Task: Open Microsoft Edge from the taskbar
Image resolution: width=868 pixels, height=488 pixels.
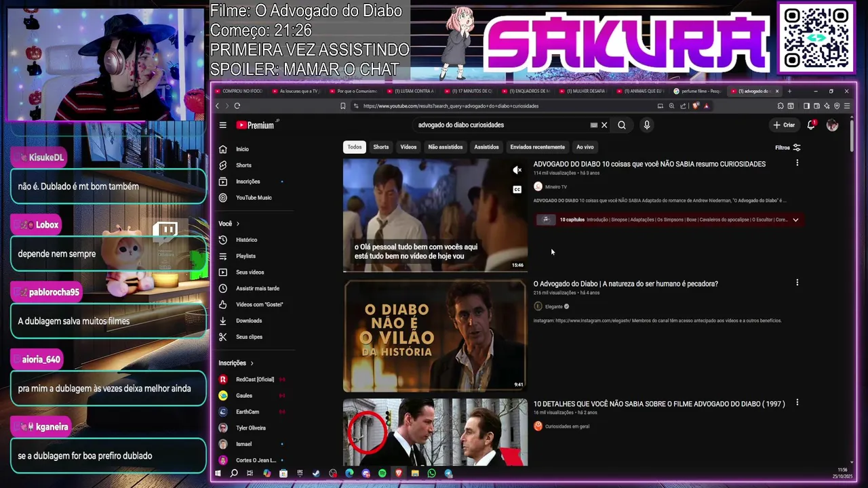Action: (x=349, y=473)
